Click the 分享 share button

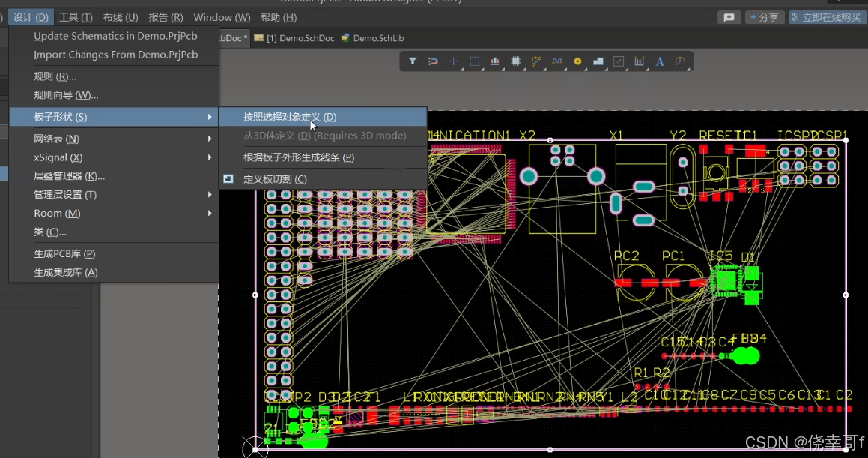[x=764, y=18]
